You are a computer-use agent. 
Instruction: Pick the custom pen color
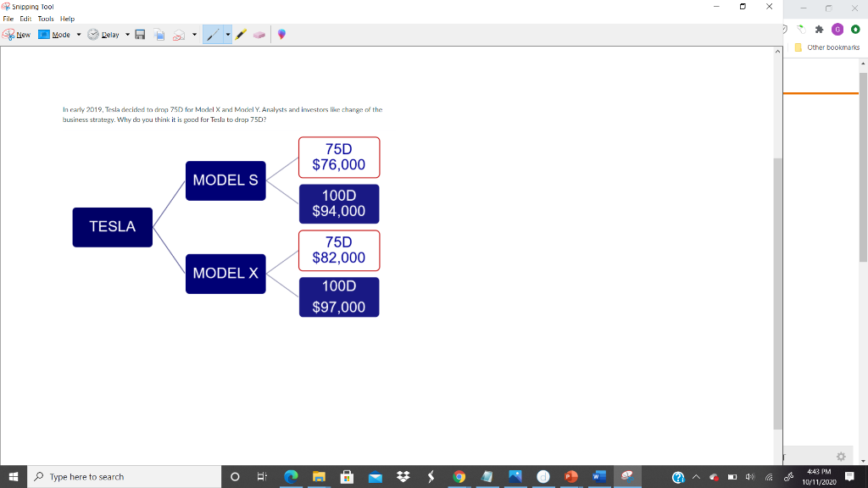283,34
